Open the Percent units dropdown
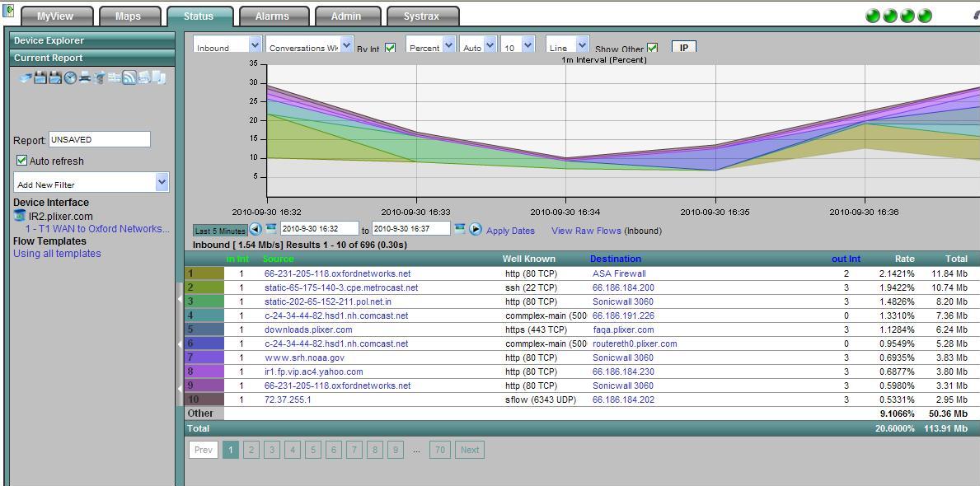This screenshot has width=980, height=486. pos(431,45)
